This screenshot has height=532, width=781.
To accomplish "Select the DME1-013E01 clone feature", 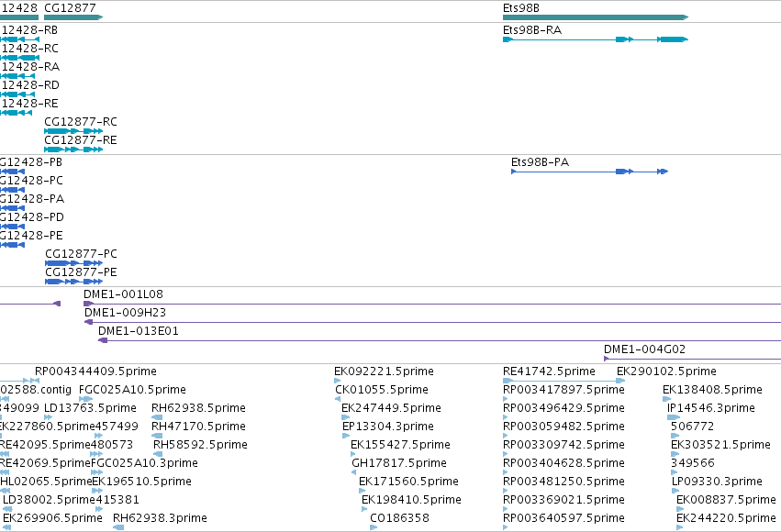I will pyautogui.click(x=440, y=340).
